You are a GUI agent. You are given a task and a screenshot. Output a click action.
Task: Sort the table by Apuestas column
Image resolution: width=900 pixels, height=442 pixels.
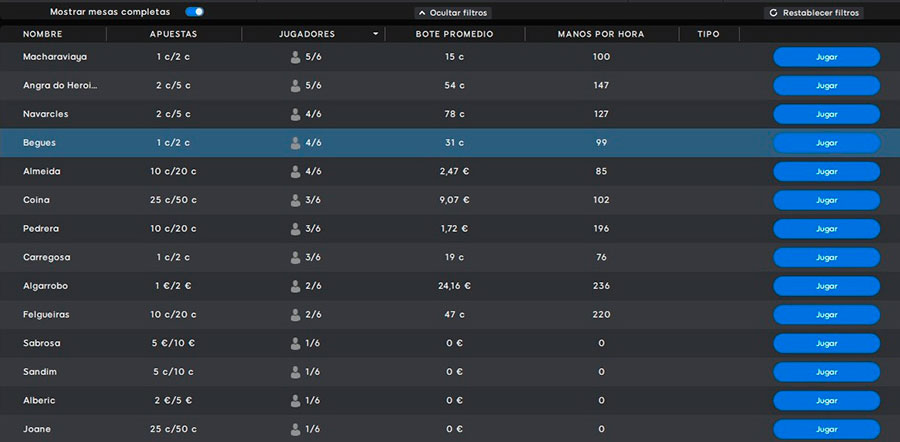click(x=173, y=34)
